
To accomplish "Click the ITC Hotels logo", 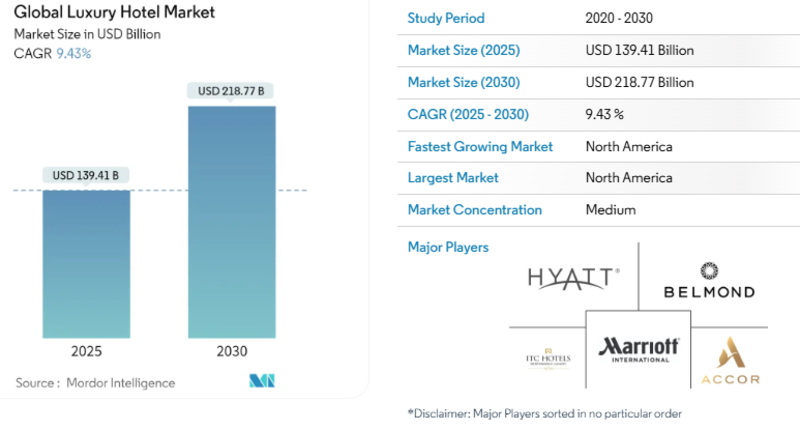I will coord(546,361).
